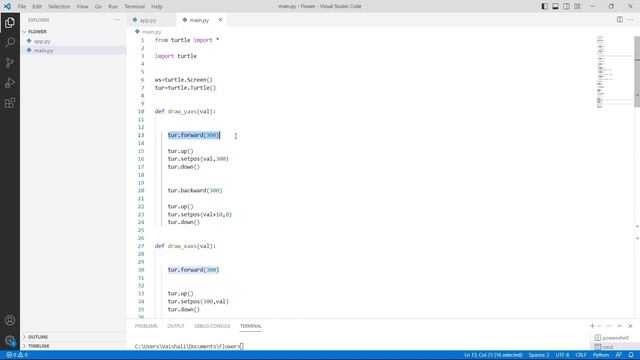
Task: Click line 10 def draw_yaxs(val):
Action: pos(185,111)
